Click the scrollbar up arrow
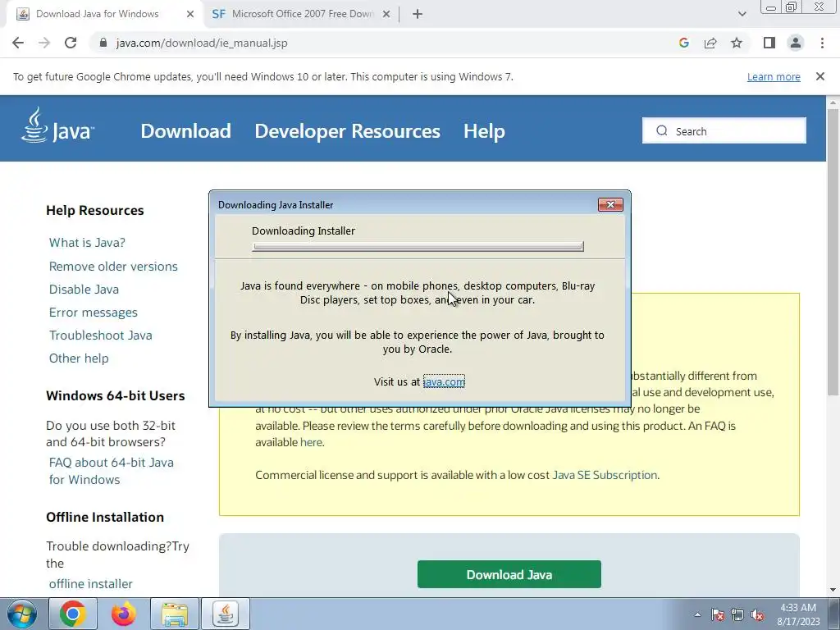This screenshot has width=840, height=630. (x=833, y=102)
